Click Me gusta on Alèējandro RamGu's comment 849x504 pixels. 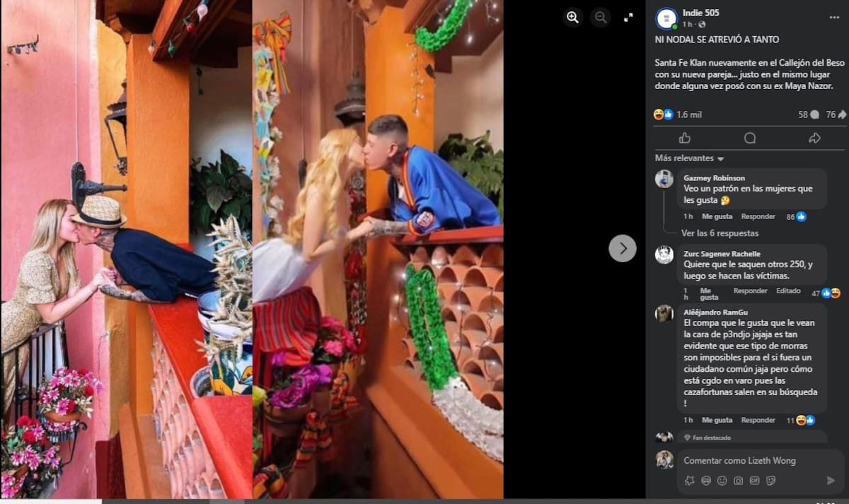(718, 420)
